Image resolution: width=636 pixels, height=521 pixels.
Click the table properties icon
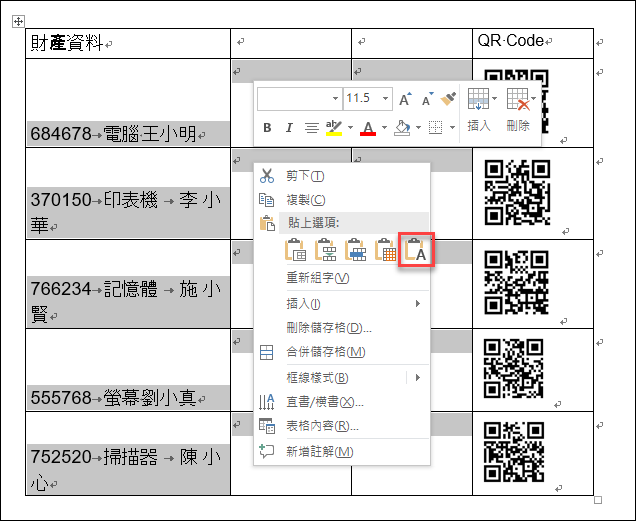(267, 426)
